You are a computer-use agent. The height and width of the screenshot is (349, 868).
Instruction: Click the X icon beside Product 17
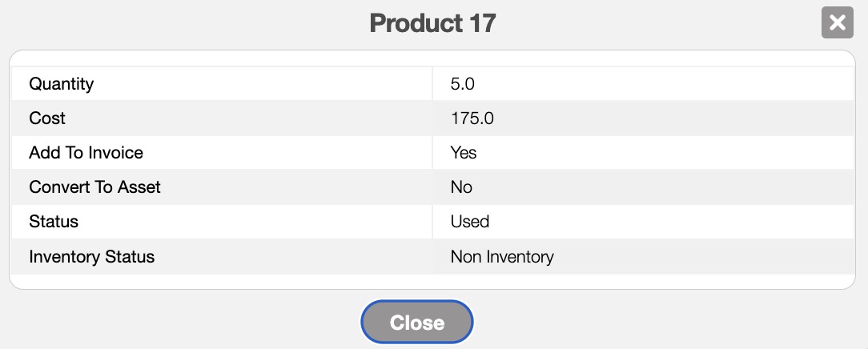(837, 22)
